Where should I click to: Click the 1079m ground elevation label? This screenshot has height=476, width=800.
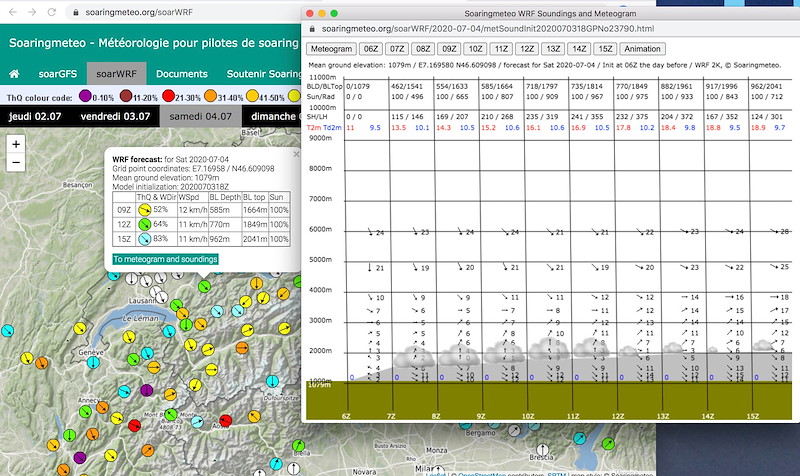pyautogui.click(x=320, y=385)
